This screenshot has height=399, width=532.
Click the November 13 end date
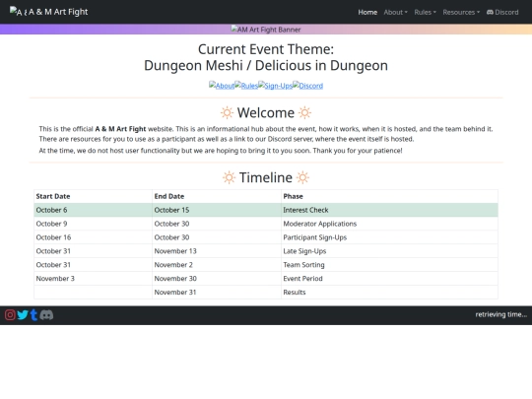tap(217, 251)
